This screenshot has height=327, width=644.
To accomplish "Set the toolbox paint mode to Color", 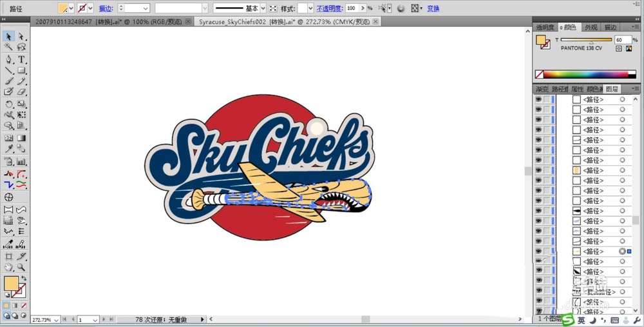I will pos(6,306).
